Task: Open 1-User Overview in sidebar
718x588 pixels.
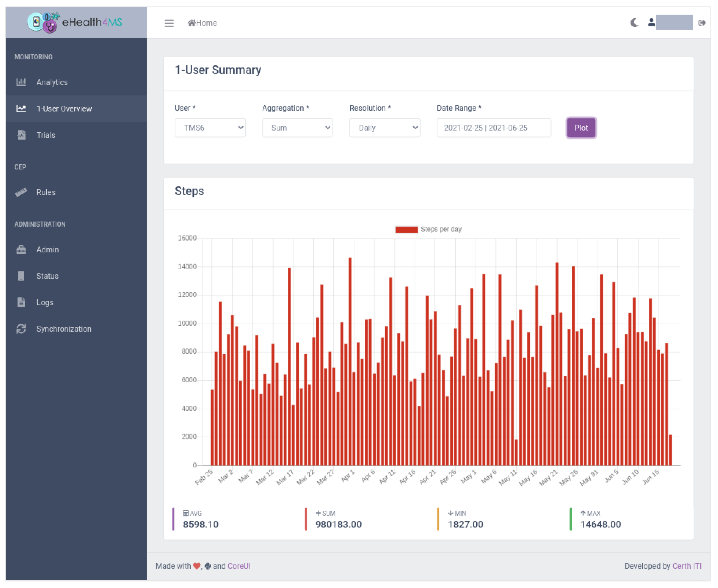Action: [64, 108]
